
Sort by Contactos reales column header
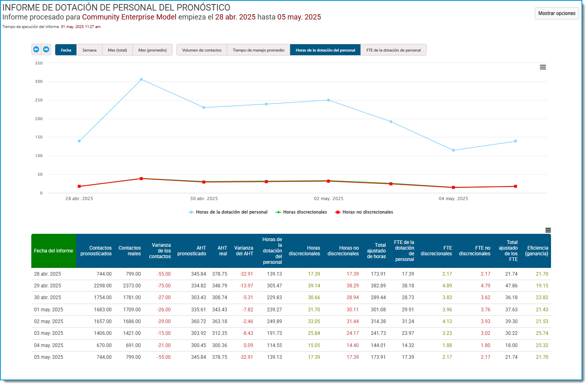pyautogui.click(x=130, y=251)
